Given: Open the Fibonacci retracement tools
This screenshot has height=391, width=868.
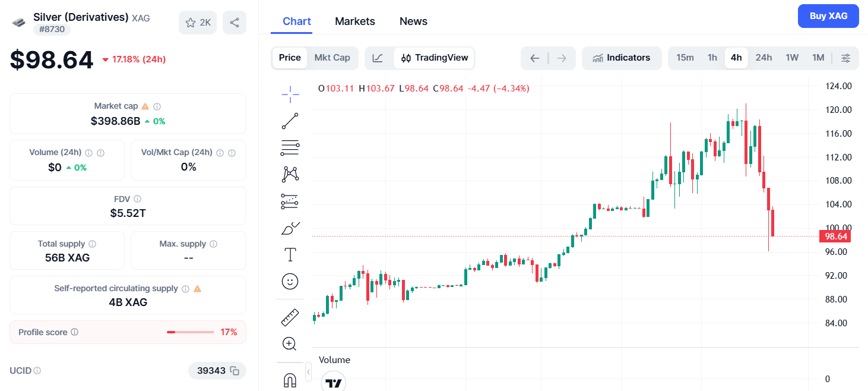Looking at the screenshot, I should [x=290, y=147].
